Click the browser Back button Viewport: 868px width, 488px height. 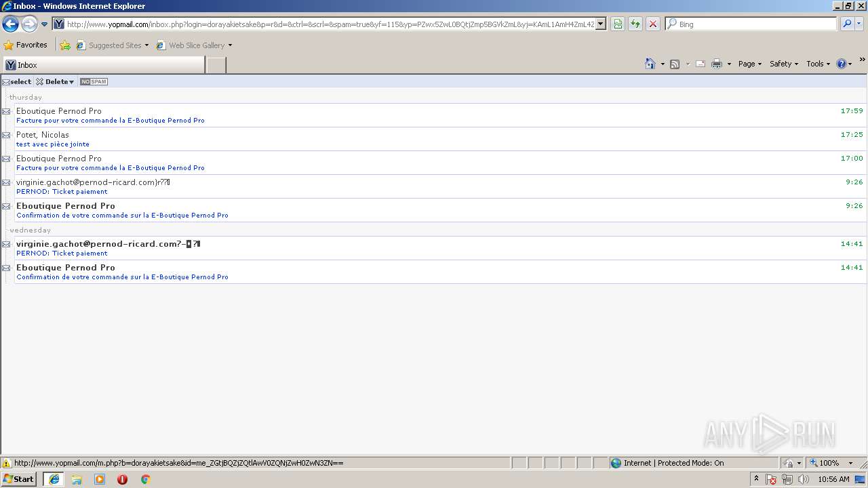[10, 24]
